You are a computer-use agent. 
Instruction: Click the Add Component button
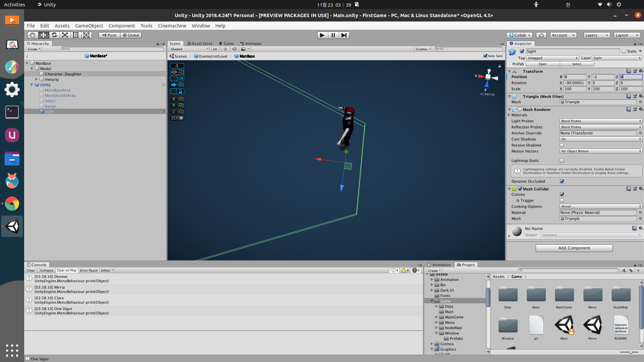(574, 248)
